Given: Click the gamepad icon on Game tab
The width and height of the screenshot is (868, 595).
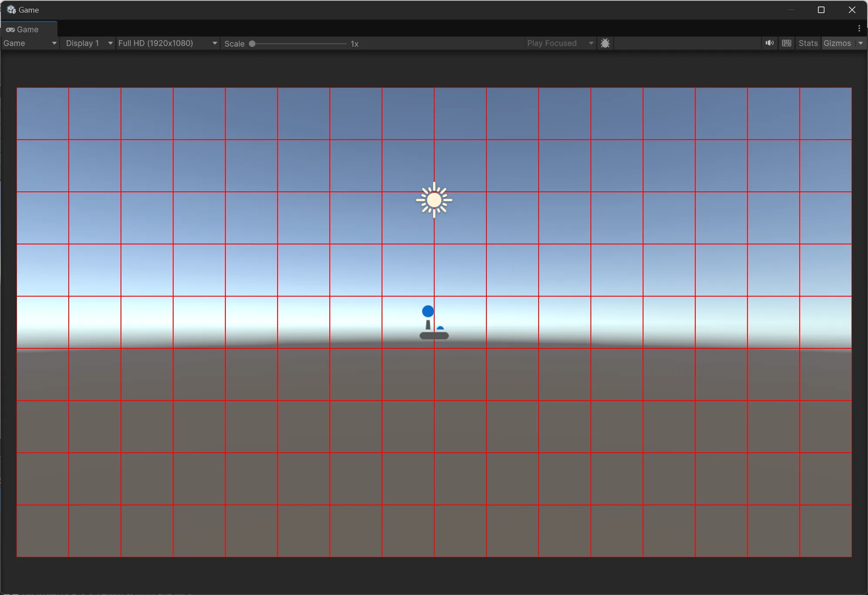Looking at the screenshot, I should click(10, 30).
